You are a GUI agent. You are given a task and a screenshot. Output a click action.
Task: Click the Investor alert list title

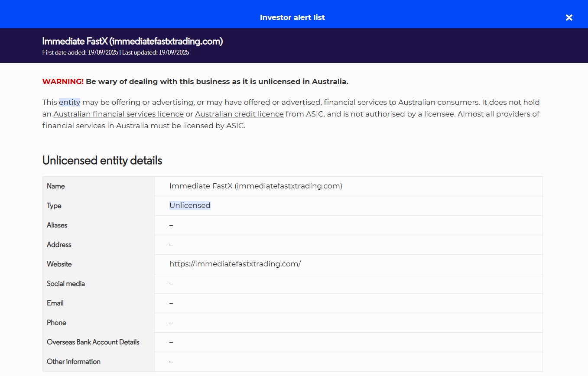coord(292,17)
